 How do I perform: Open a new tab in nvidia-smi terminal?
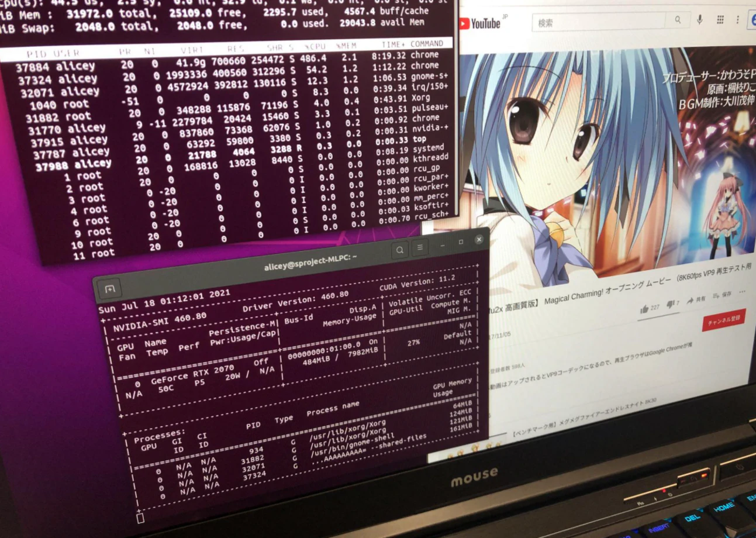click(110, 288)
